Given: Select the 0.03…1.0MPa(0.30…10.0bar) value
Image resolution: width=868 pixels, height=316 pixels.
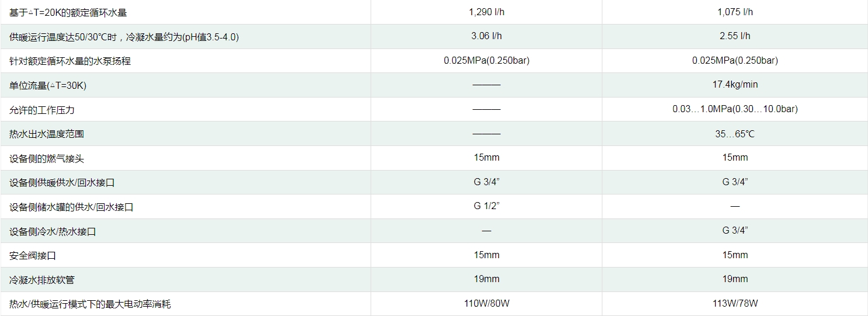Looking at the screenshot, I should 735,109.
